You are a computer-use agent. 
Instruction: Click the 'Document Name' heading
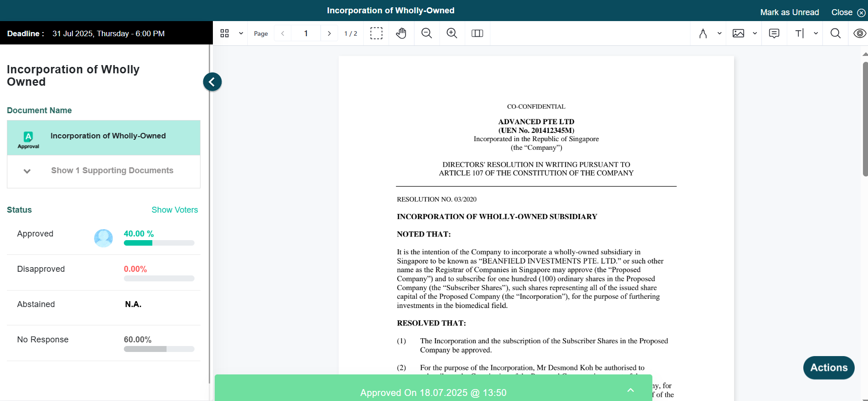point(39,110)
